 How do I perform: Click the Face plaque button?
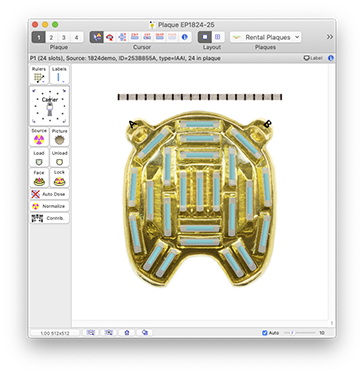[x=39, y=178]
